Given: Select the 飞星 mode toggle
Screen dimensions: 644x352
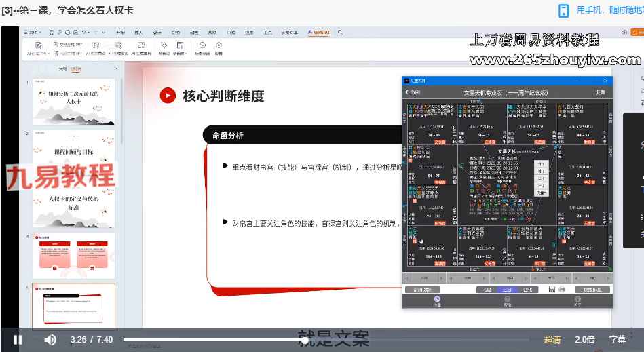Looking at the screenshot, I should pyautogui.click(x=485, y=290).
